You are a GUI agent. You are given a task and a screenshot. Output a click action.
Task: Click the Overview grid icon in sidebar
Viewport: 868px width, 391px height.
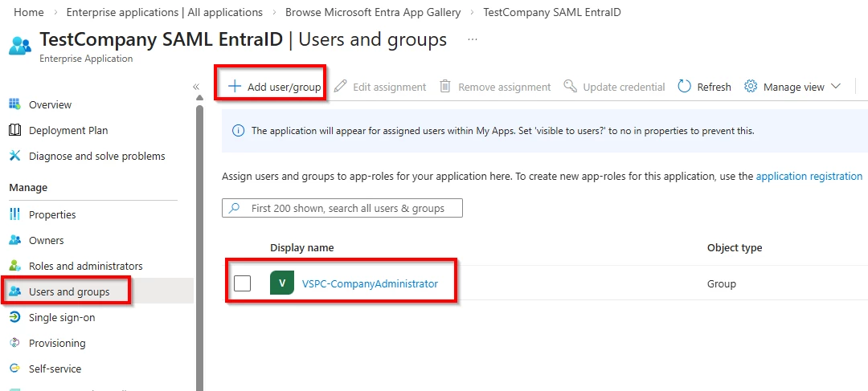click(x=14, y=104)
